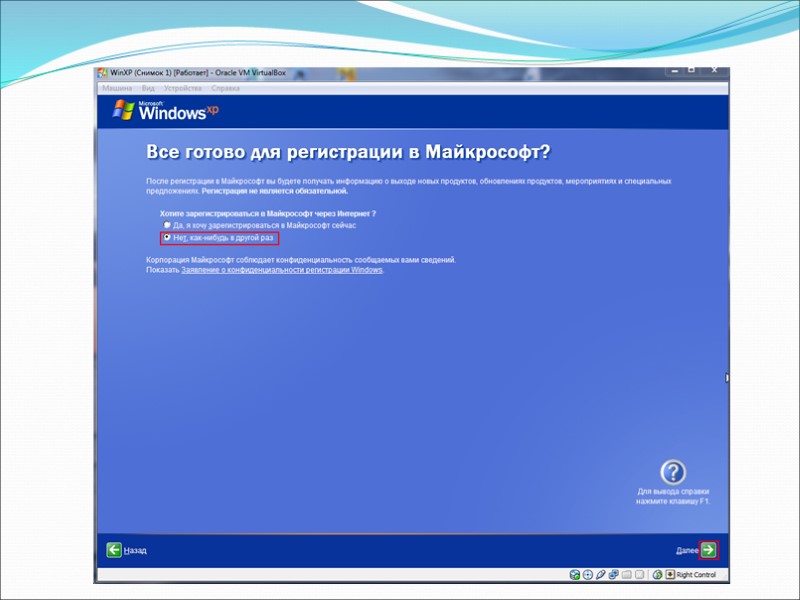
Task: Click the green Back arrow icon
Action: pyautogui.click(x=114, y=550)
